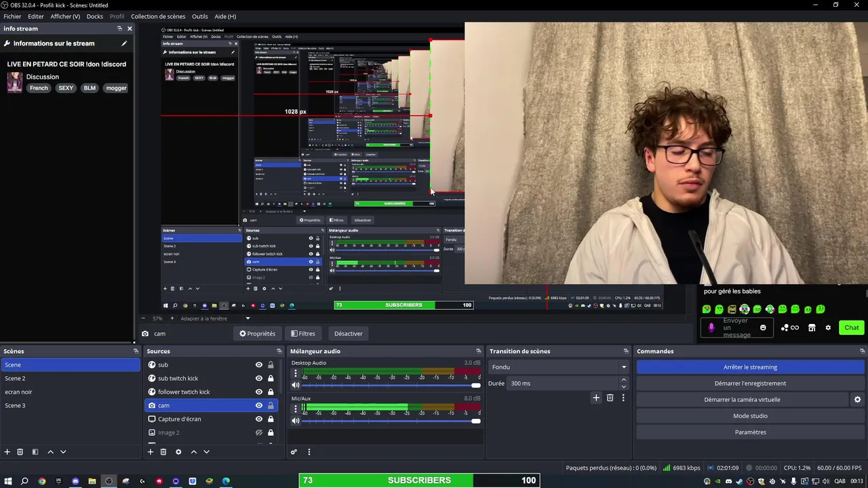
Task: Open the Aide (H) menu
Action: pos(225,16)
